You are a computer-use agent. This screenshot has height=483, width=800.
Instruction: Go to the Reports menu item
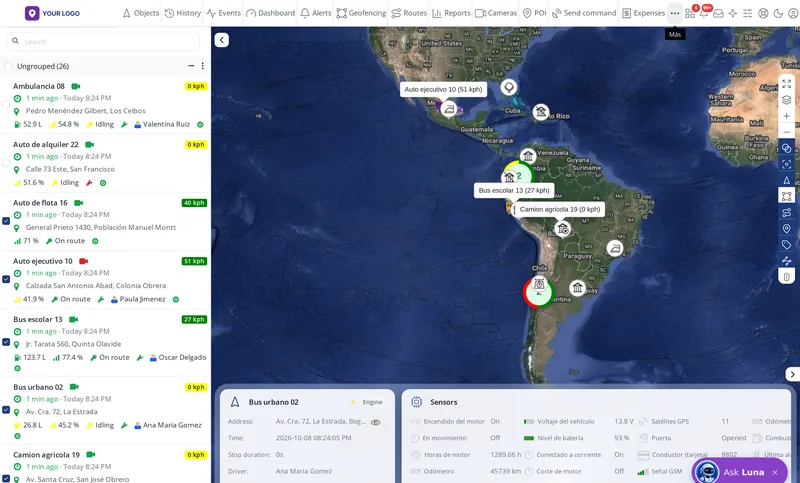(451, 13)
